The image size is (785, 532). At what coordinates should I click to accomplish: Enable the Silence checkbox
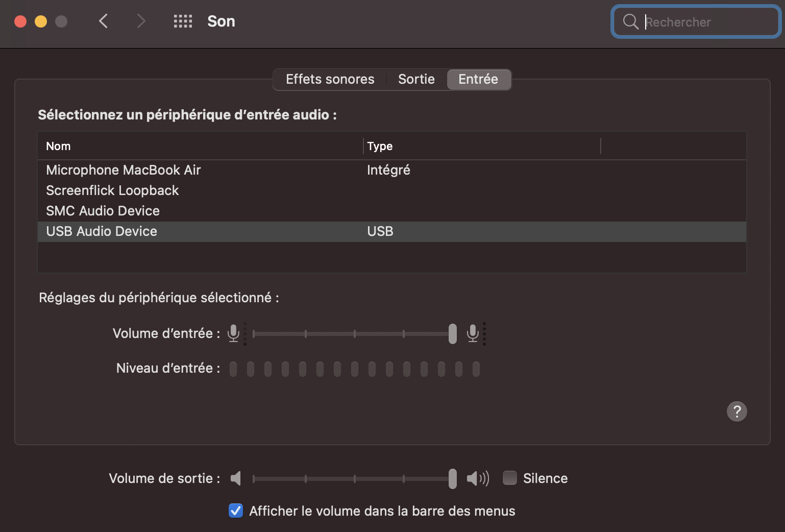click(x=510, y=478)
